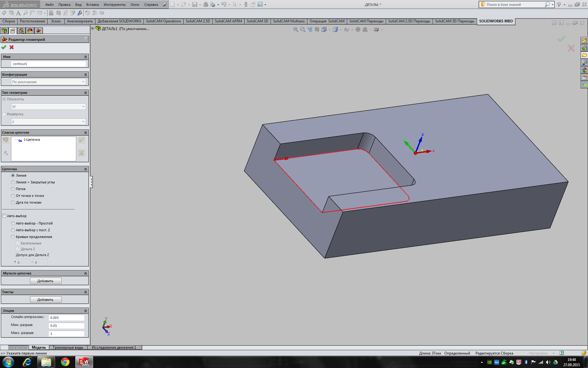Screen dimensions: 588x368
Task: Switch to the SolidCAM 2.5D tab
Action: click(198, 21)
